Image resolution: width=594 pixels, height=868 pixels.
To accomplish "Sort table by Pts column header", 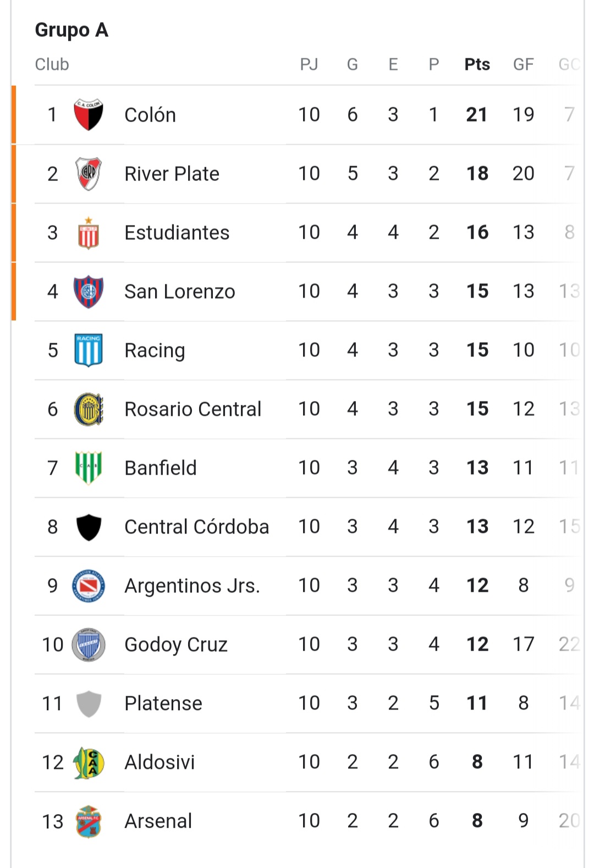I will (x=477, y=64).
